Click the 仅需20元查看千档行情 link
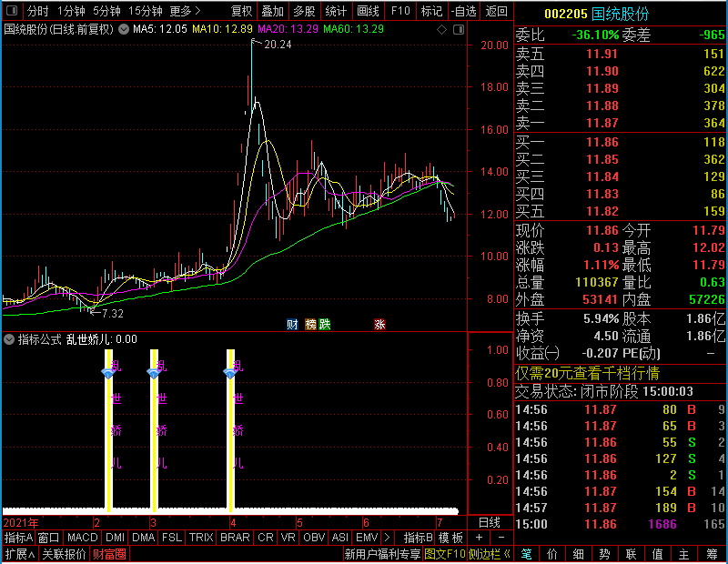728x564 pixels. 587,373
